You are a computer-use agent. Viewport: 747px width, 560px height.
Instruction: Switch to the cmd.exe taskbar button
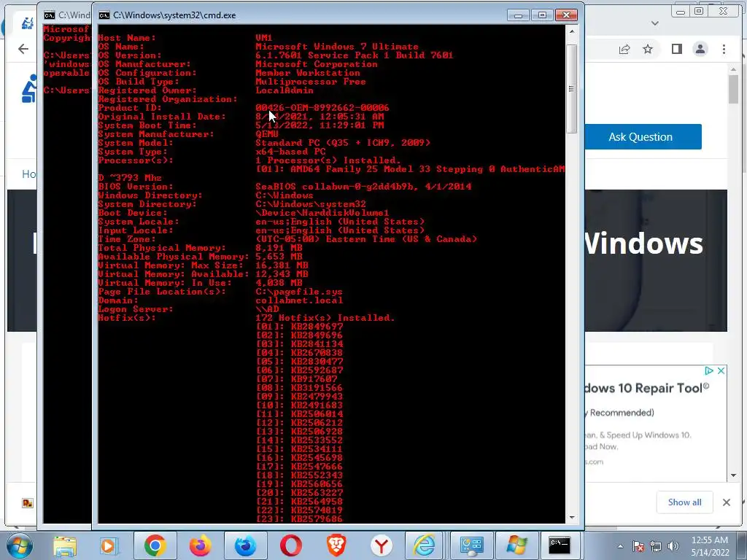point(560,545)
